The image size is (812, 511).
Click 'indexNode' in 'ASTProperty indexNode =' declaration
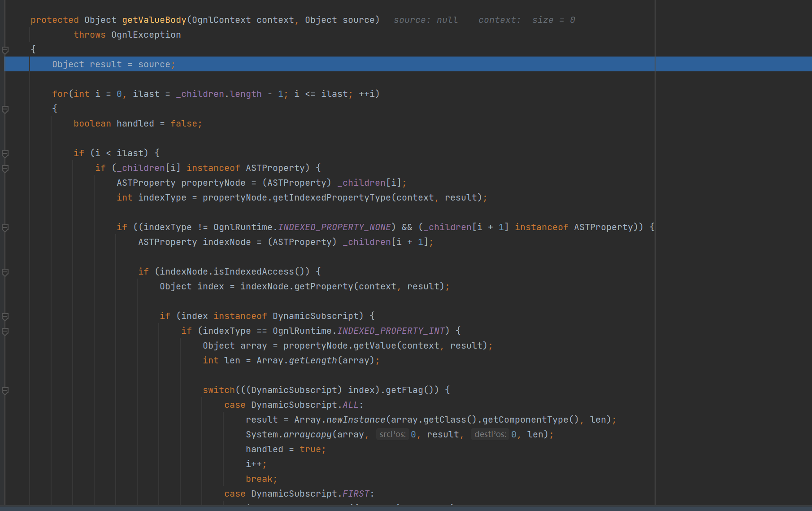[x=227, y=242]
